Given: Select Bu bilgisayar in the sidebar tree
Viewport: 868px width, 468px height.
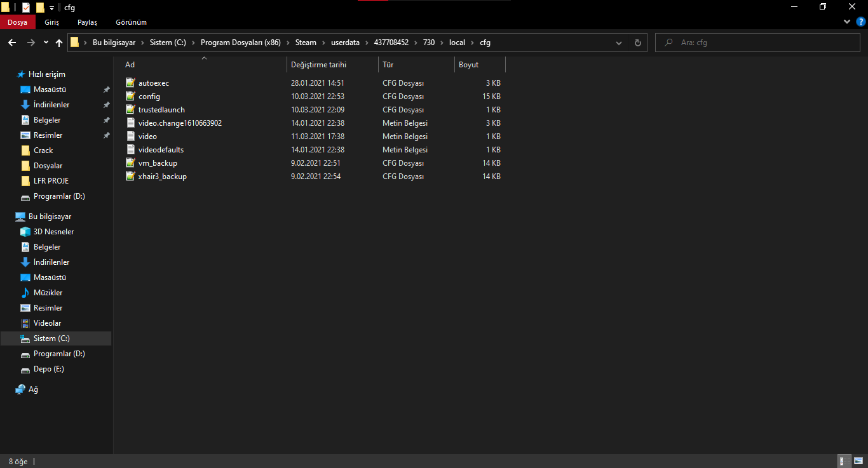Looking at the screenshot, I should point(50,217).
